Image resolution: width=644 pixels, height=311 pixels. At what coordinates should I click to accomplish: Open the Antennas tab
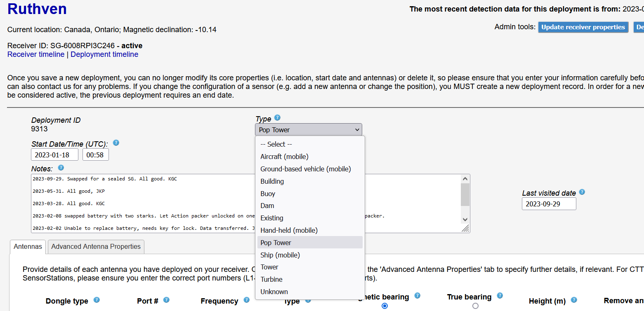pyautogui.click(x=28, y=246)
